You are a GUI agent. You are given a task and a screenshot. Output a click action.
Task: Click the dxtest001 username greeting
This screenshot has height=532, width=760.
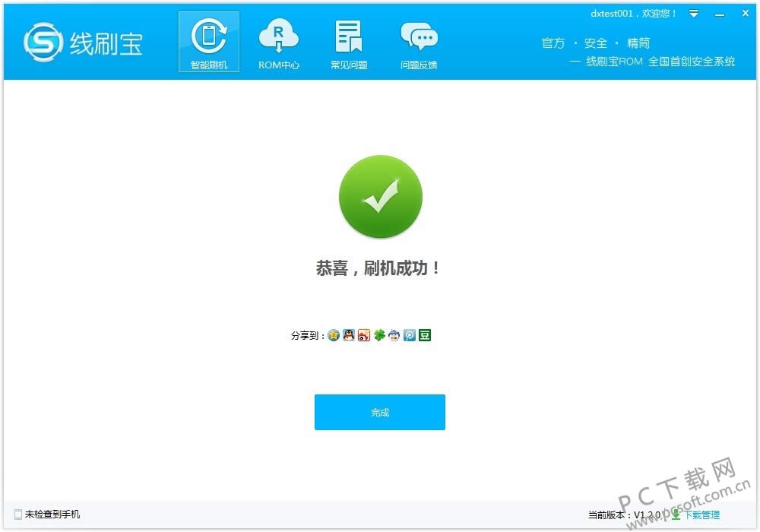633,14
